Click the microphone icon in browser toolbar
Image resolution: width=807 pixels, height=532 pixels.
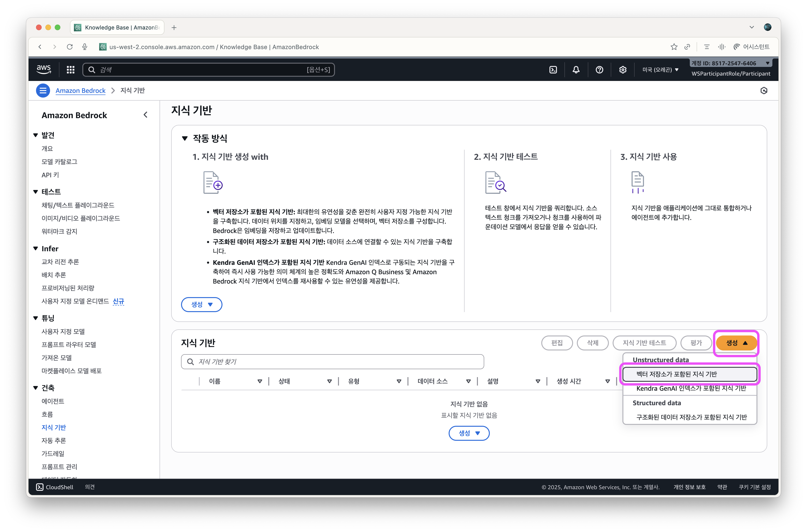click(x=85, y=47)
